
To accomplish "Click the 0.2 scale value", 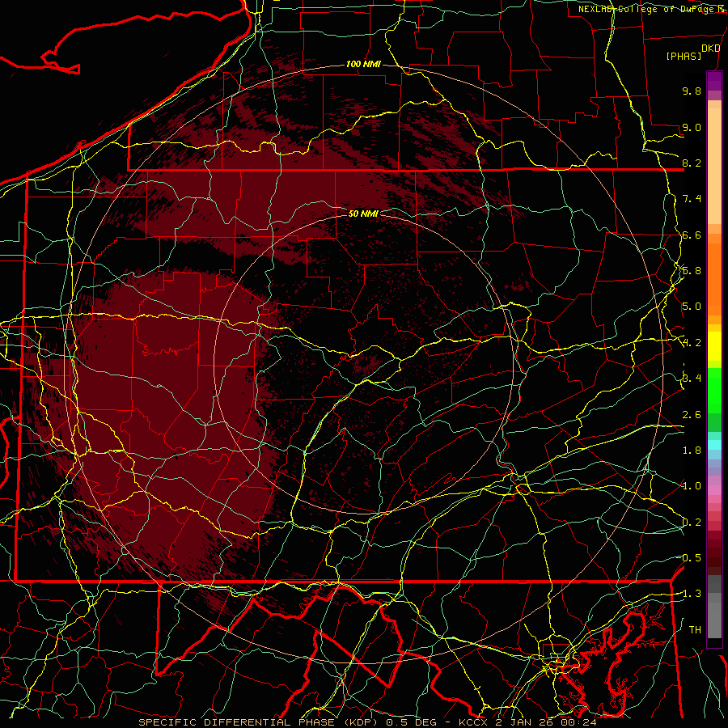I will click(692, 523).
